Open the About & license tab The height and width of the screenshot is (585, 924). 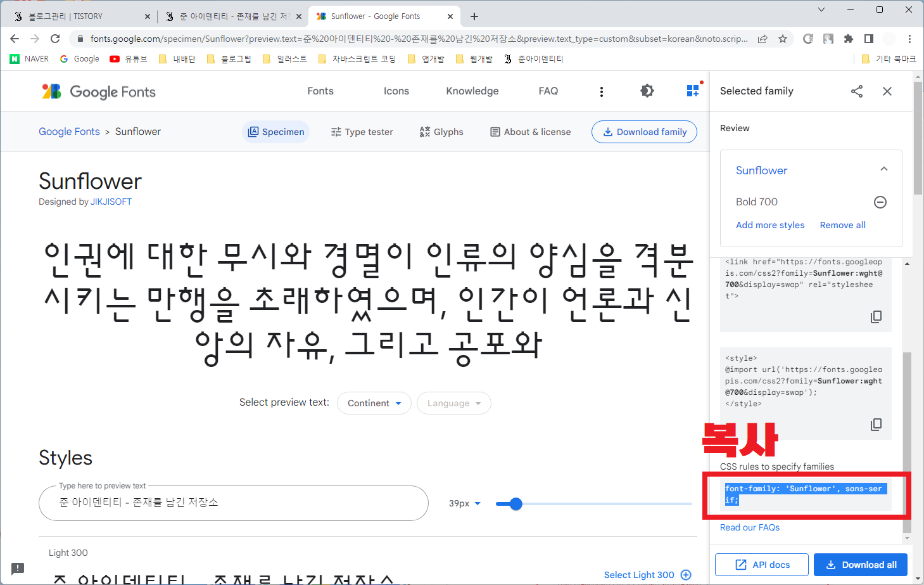click(x=531, y=132)
